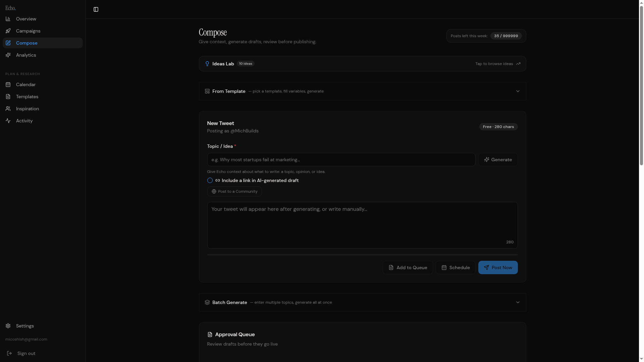The width and height of the screenshot is (644, 362).
Task: Open the Templates page
Action: [x=27, y=97]
